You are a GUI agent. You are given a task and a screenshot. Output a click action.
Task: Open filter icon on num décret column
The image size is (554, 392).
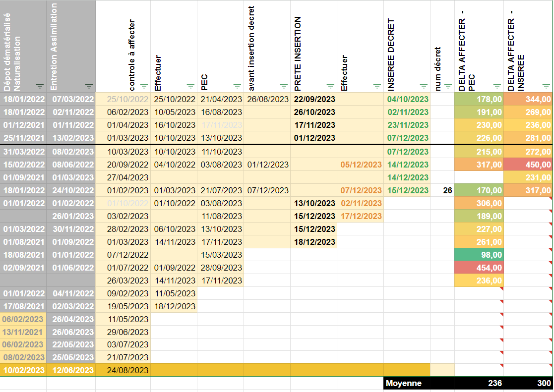(448, 86)
